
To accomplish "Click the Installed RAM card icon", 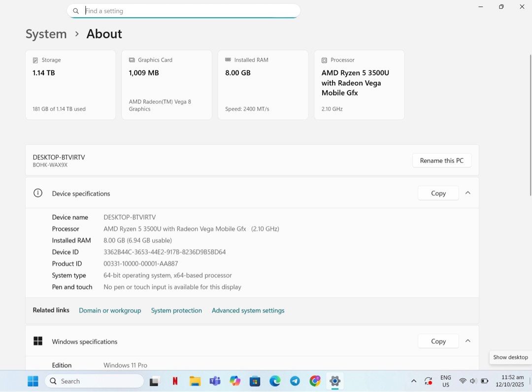I will 228,60.
